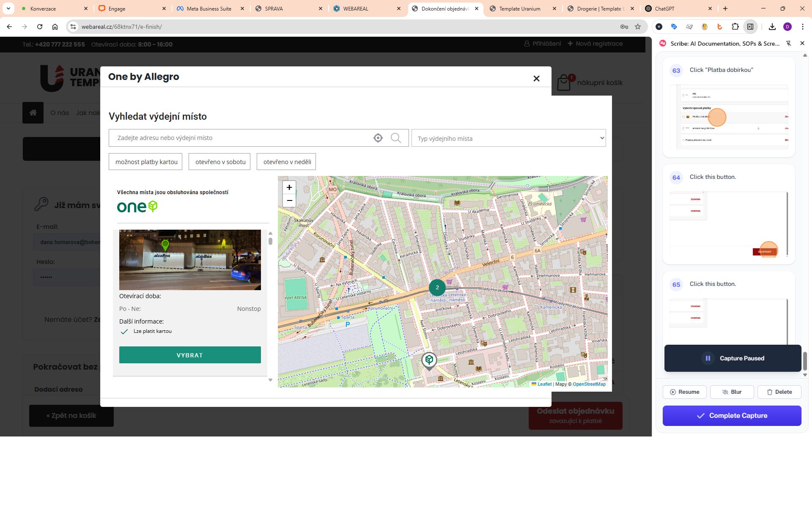Image resolution: width=812 pixels, height=505 pixels.
Task: Open the "Typ výdejního místa" dropdown
Action: [x=508, y=138]
